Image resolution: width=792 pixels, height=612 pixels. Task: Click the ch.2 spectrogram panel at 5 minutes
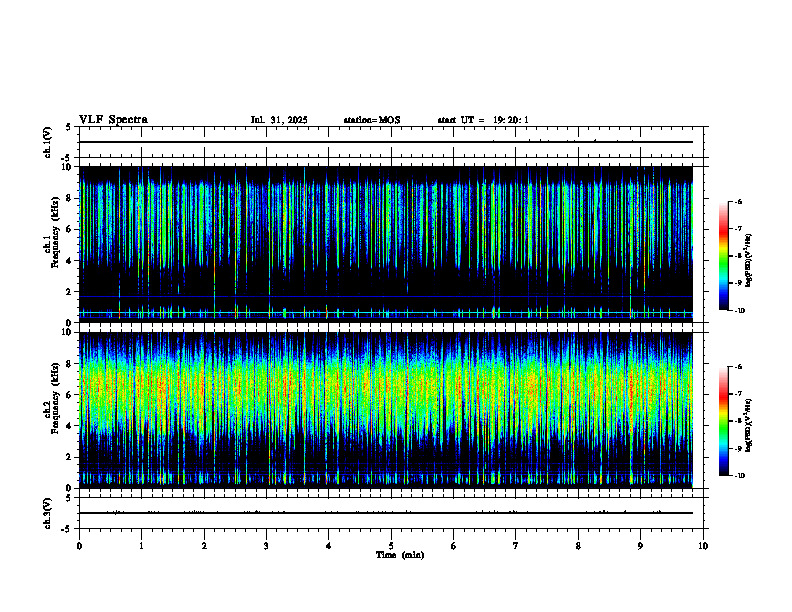391,410
